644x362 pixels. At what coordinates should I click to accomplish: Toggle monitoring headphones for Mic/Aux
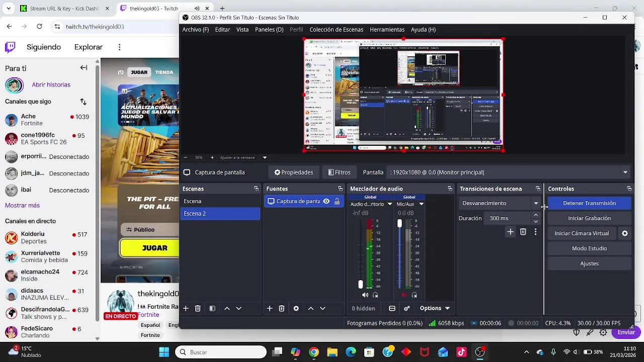coord(415,295)
